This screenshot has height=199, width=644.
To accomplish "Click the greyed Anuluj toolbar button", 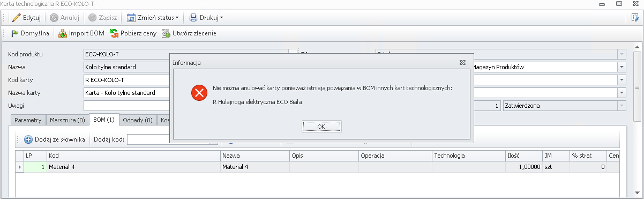I will (65, 17).
